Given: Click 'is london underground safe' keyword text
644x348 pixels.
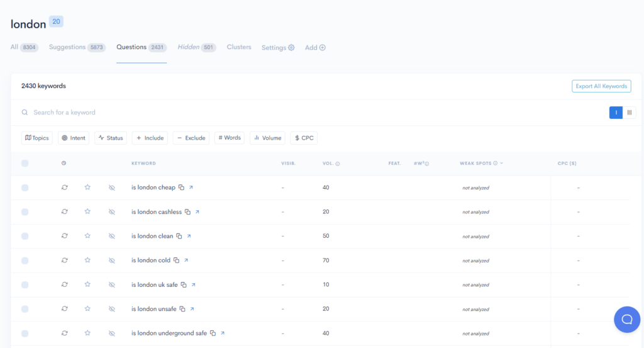Looking at the screenshot, I should (x=169, y=333).
